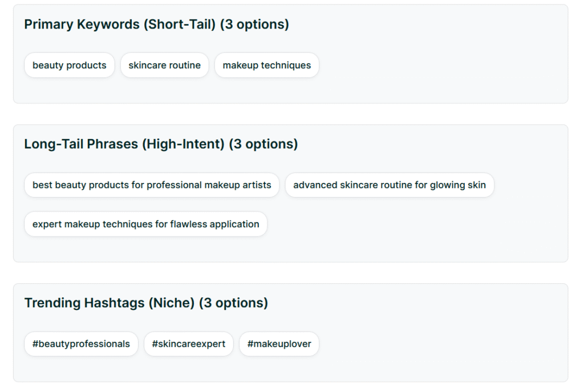This screenshot has height=392, width=584.
Task: Choose the #makeuplover hashtag pill
Action: coord(279,344)
